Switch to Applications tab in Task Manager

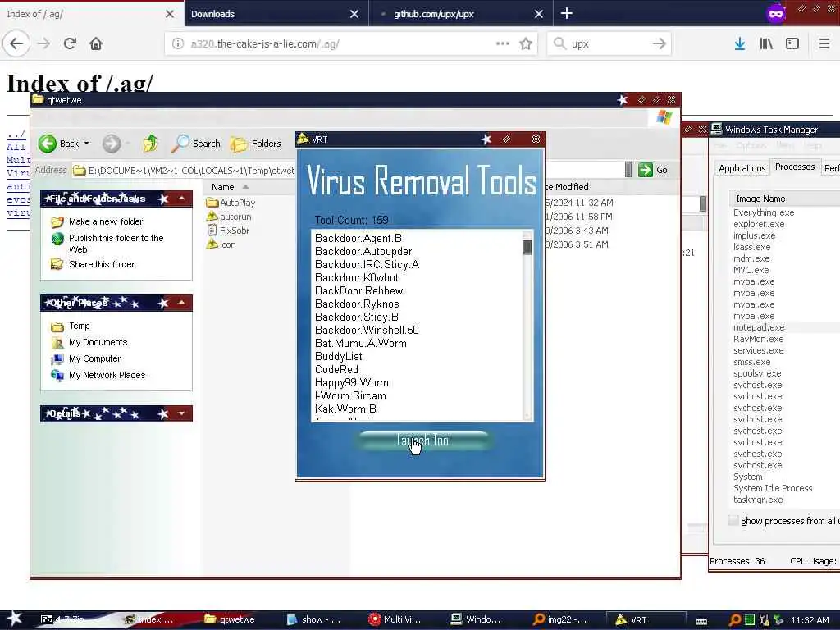(x=742, y=168)
